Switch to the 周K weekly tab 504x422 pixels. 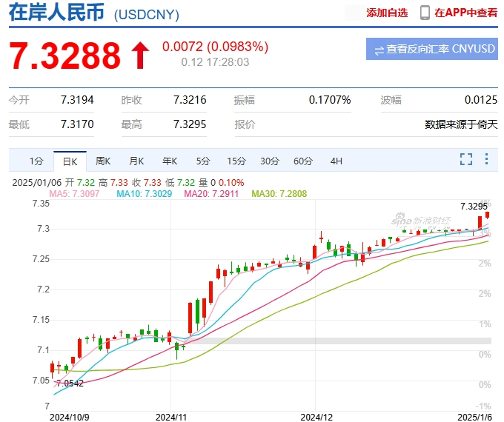pyautogui.click(x=103, y=161)
